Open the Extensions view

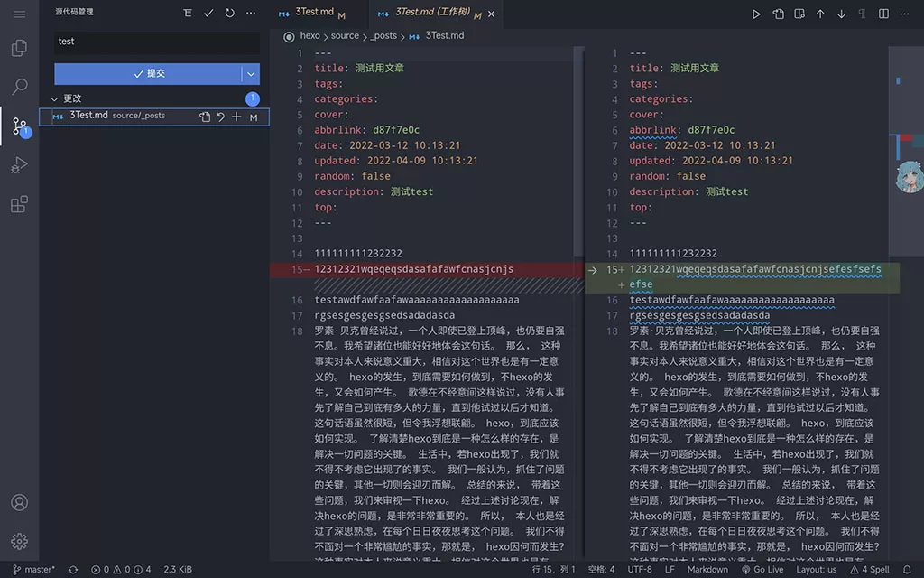pos(20,204)
